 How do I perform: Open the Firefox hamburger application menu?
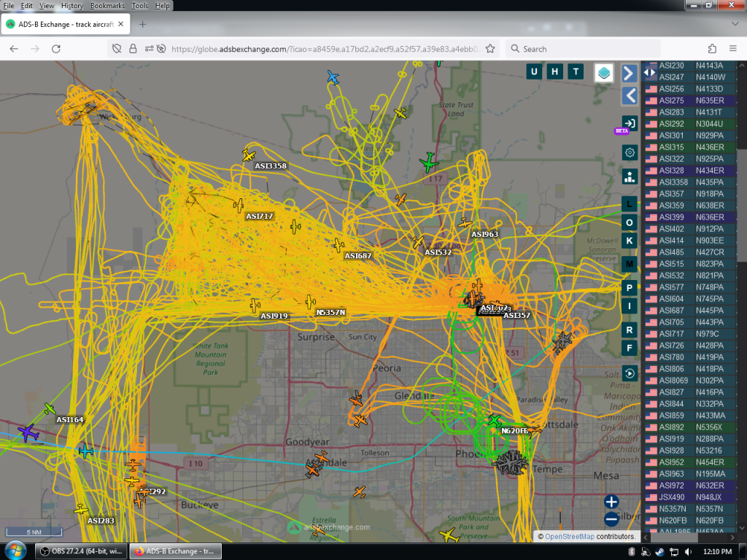click(x=732, y=49)
